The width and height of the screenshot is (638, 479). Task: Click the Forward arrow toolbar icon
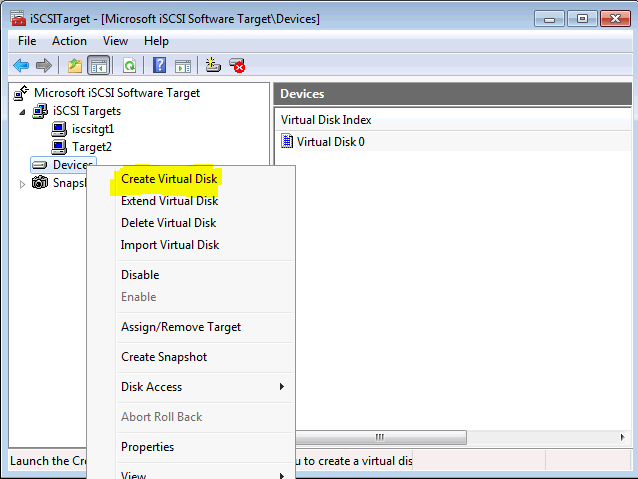click(44, 65)
